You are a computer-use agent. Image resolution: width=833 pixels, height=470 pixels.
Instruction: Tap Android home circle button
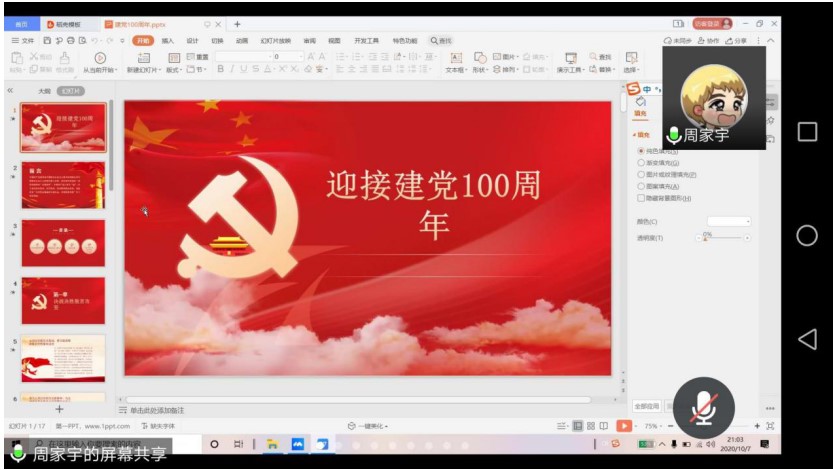pos(807,235)
